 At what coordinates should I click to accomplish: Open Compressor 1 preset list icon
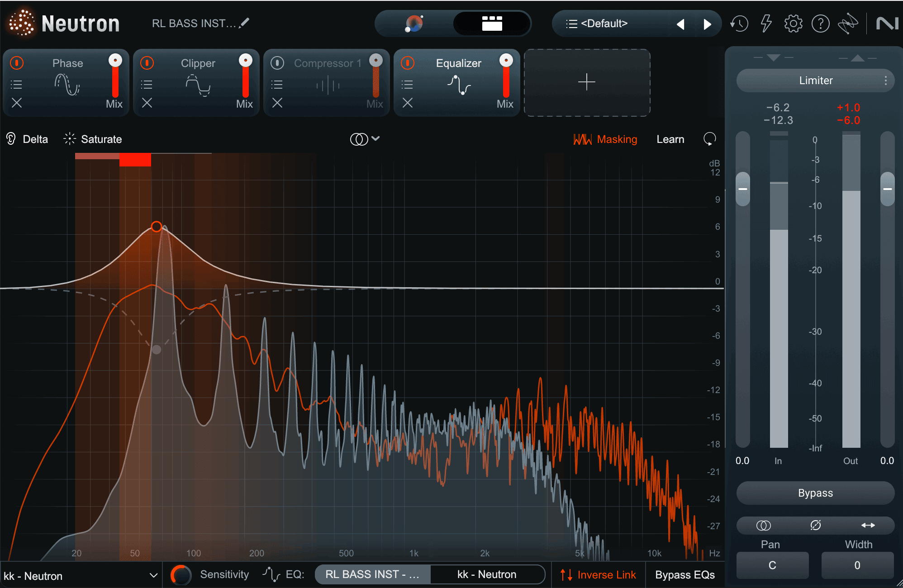point(277,85)
